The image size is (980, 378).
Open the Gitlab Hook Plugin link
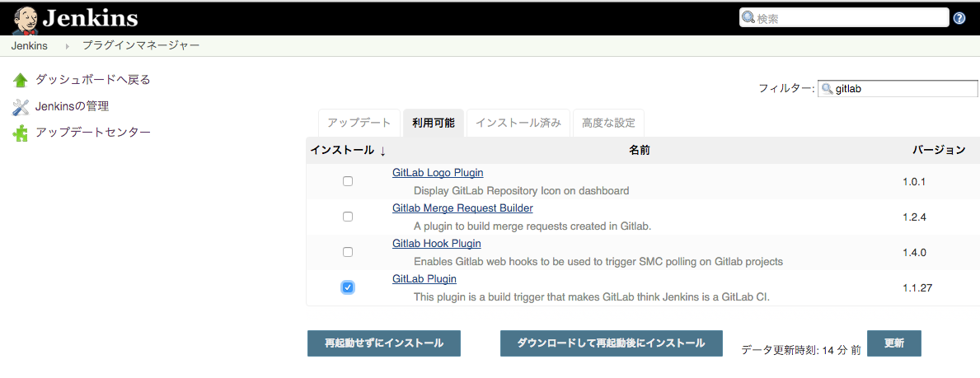click(436, 244)
